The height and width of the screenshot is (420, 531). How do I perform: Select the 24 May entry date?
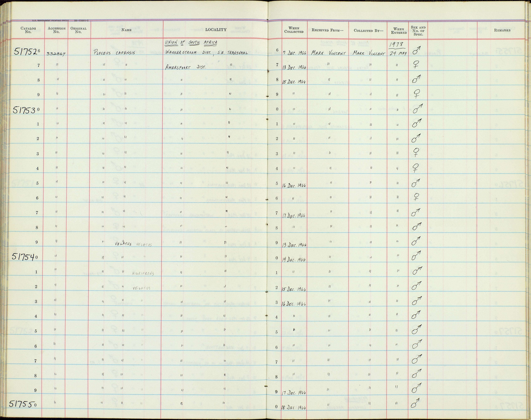398,53
